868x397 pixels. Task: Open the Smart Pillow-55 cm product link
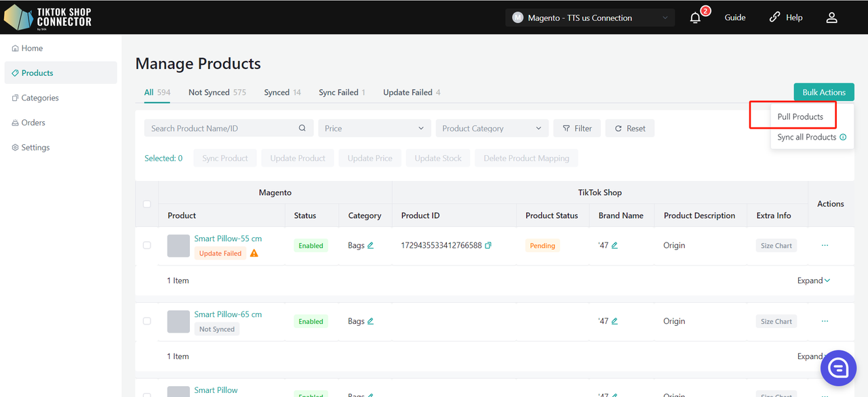(228, 238)
